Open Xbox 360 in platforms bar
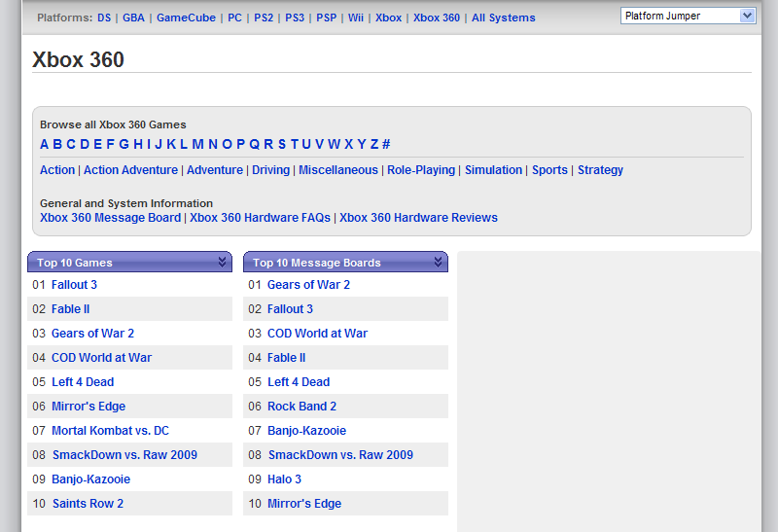The width and height of the screenshot is (778, 532). 437,18
